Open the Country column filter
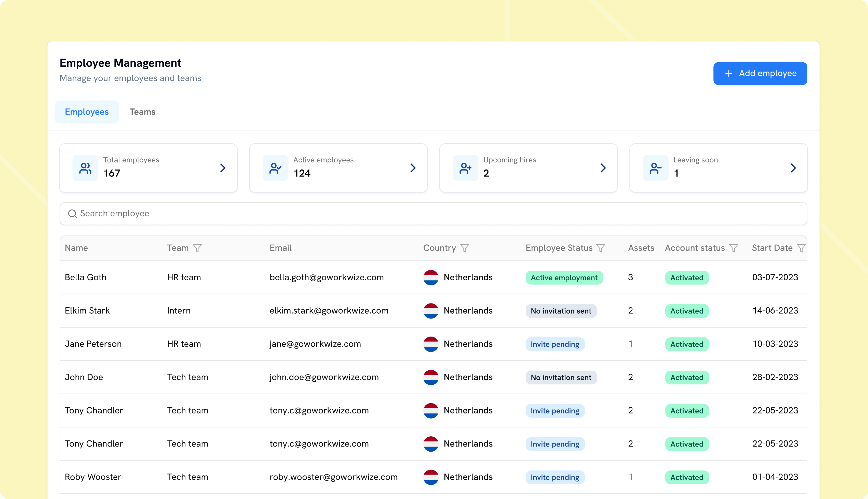 click(x=464, y=248)
